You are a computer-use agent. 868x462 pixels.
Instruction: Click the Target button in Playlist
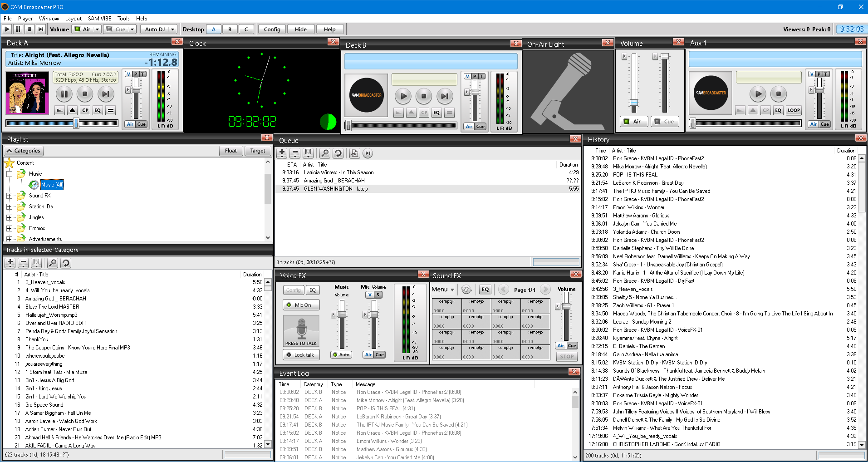[258, 151]
